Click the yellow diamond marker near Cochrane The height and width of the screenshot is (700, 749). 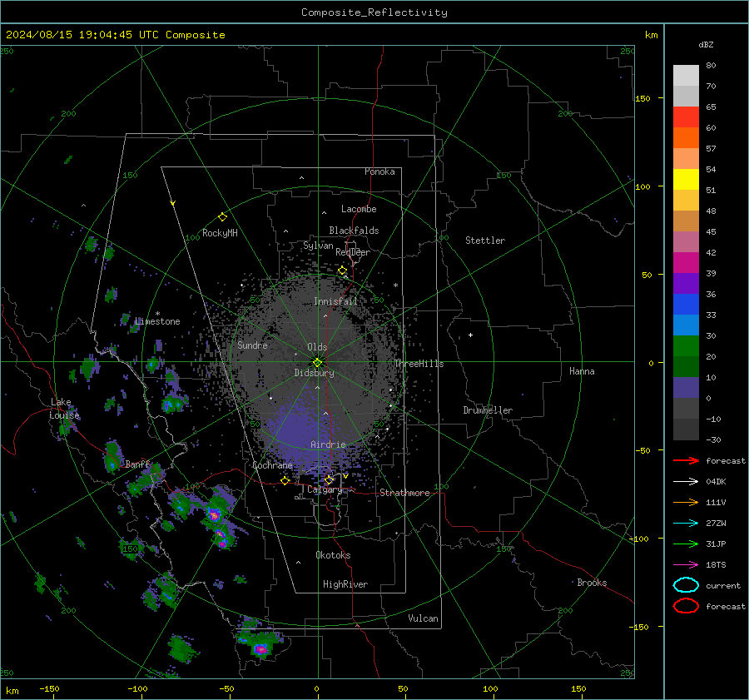click(x=285, y=480)
